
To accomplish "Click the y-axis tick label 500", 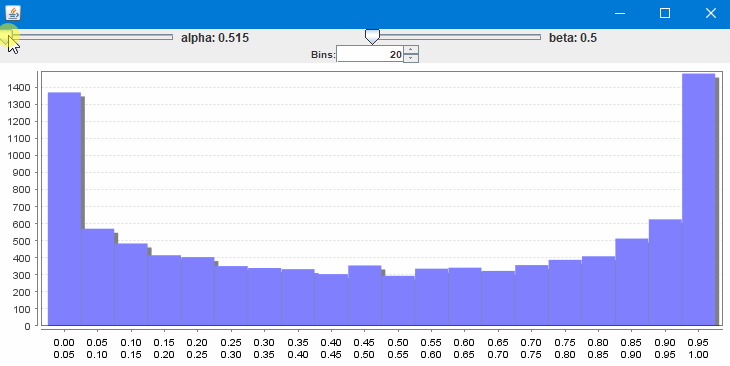I will 21,241.
